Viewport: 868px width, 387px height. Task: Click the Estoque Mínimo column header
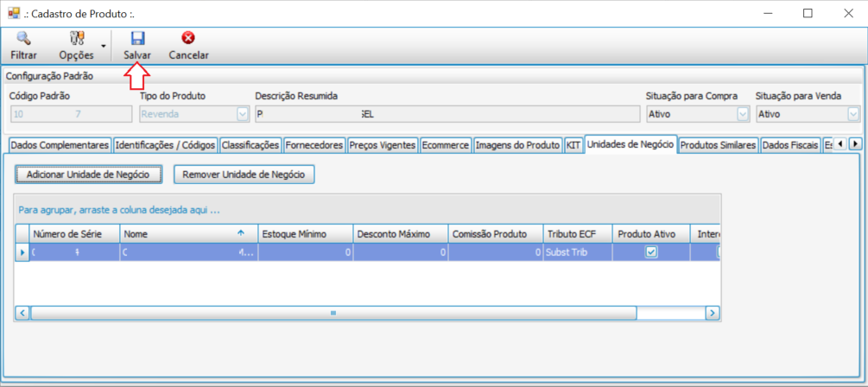pos(306,233)
